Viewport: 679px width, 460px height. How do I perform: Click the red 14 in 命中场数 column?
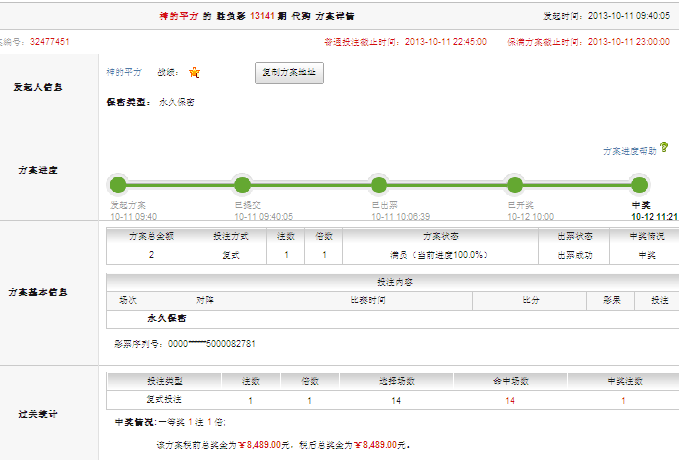[509, 400]
